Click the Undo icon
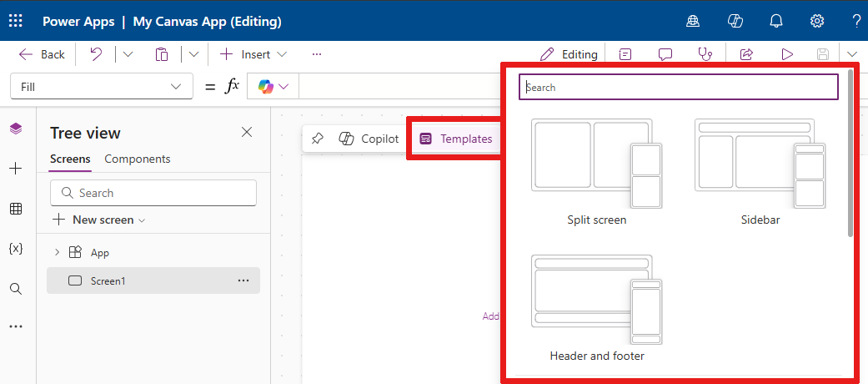868x384 pixels. [x=96, y=54]
